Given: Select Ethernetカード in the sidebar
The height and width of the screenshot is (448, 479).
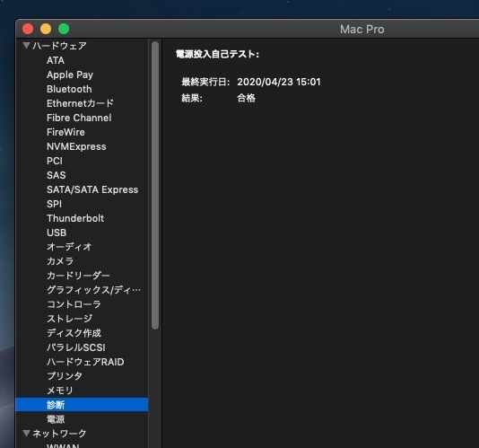Looking at the screenshot, I should (81, 103).
